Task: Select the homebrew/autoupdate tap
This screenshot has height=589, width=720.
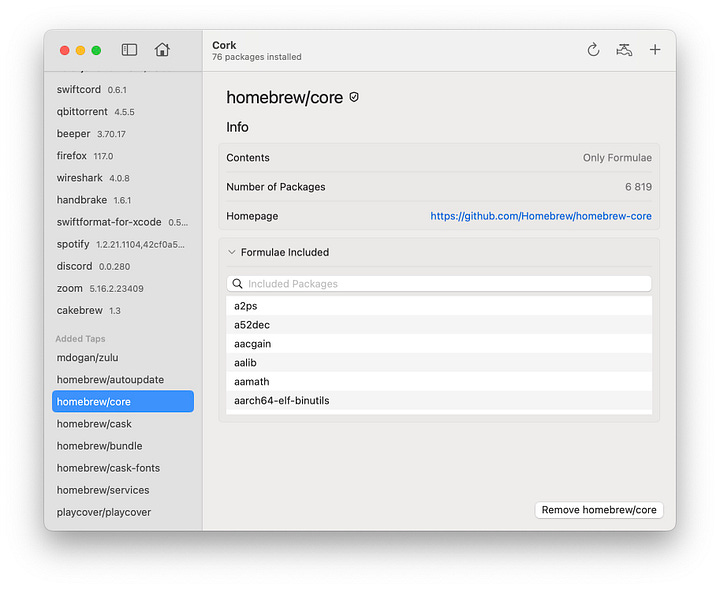Action: pos(123,380)
